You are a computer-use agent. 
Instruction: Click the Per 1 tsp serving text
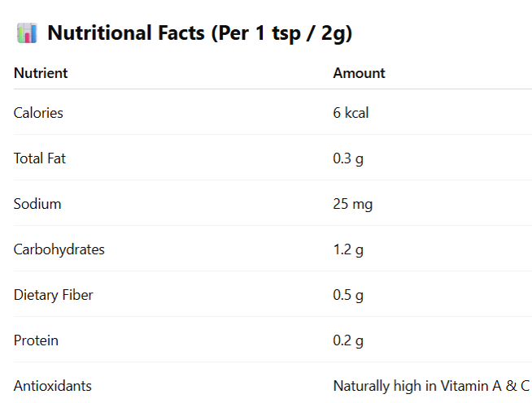tap(259, 34)
